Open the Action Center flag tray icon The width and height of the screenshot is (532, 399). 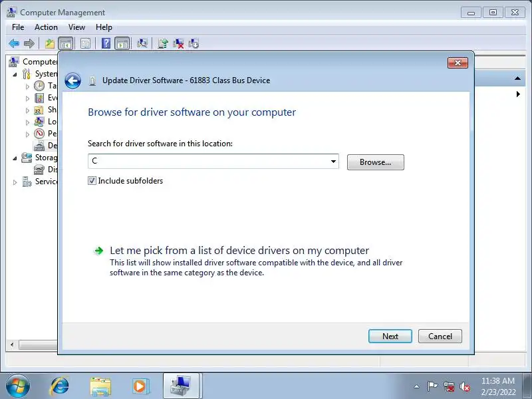pos(432,386)
